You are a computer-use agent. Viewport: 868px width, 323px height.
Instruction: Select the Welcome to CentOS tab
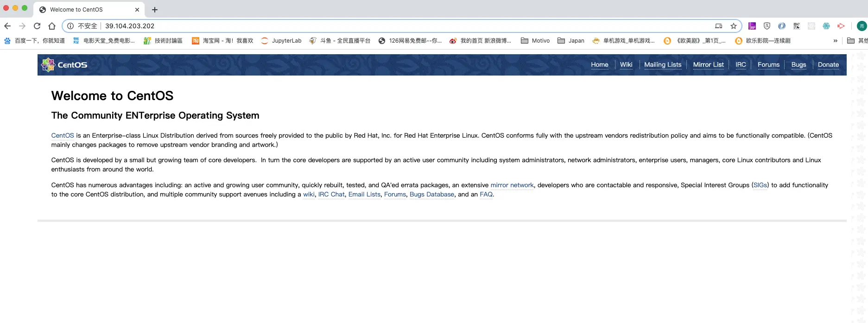pyautogui.click(x=89, y=10)
